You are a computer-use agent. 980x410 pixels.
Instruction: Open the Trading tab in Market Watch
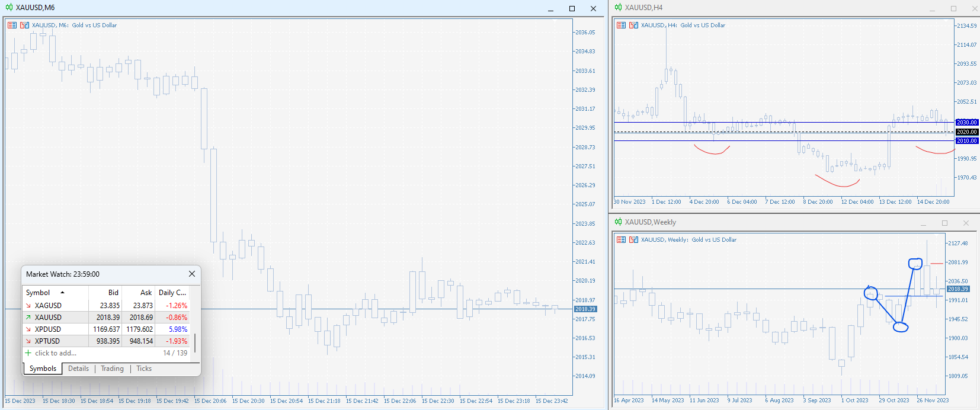(112, 369)
